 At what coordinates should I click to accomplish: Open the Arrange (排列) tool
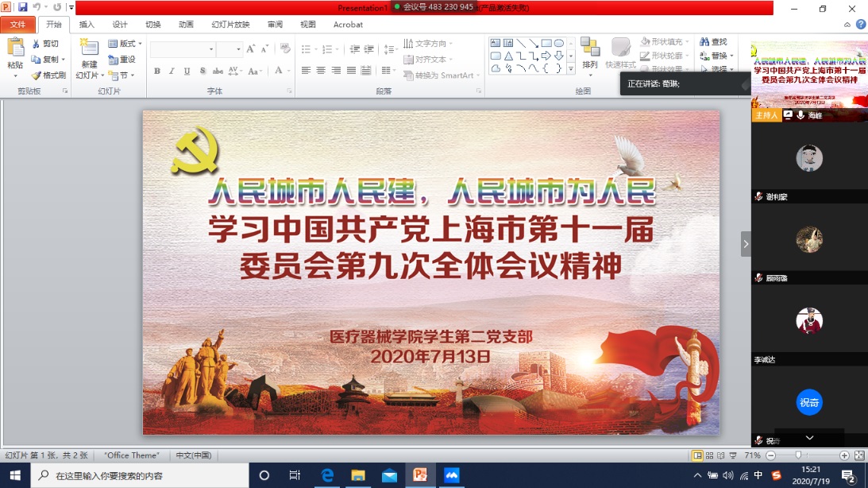pos(589,52)
